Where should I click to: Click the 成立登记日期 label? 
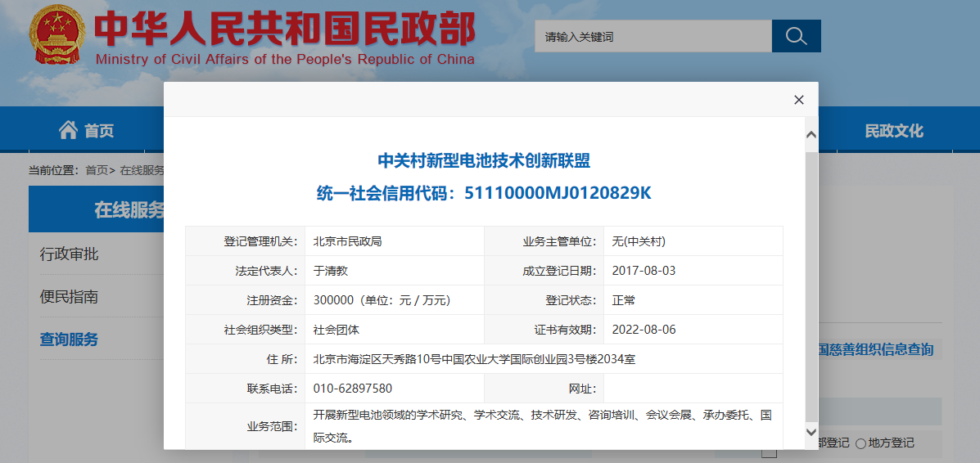coord(559,272)
